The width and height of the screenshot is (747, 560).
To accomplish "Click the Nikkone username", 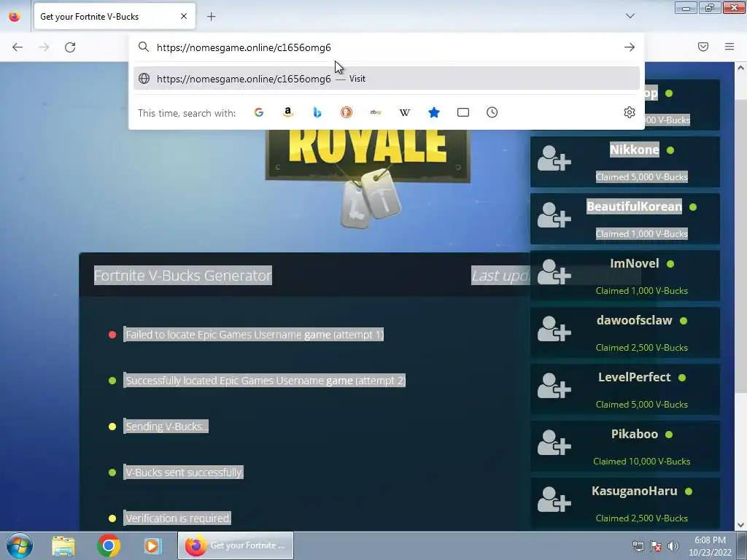I will click(635, 149).
